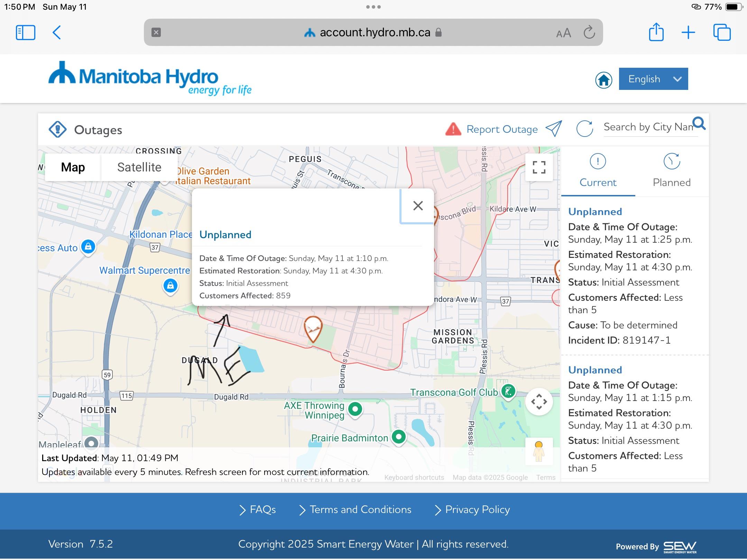Click the Outages heading text
747x560 pixels.
click(x=98, y=130)
